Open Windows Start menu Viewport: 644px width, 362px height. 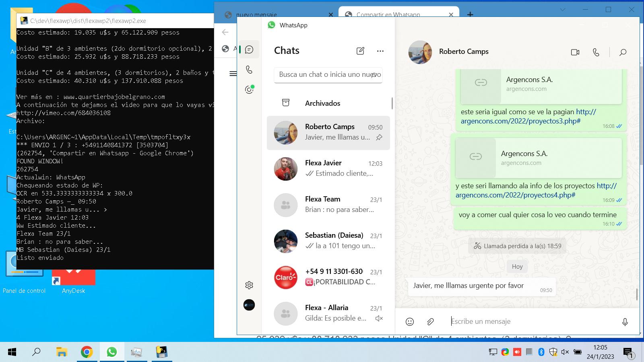point(12,352)
